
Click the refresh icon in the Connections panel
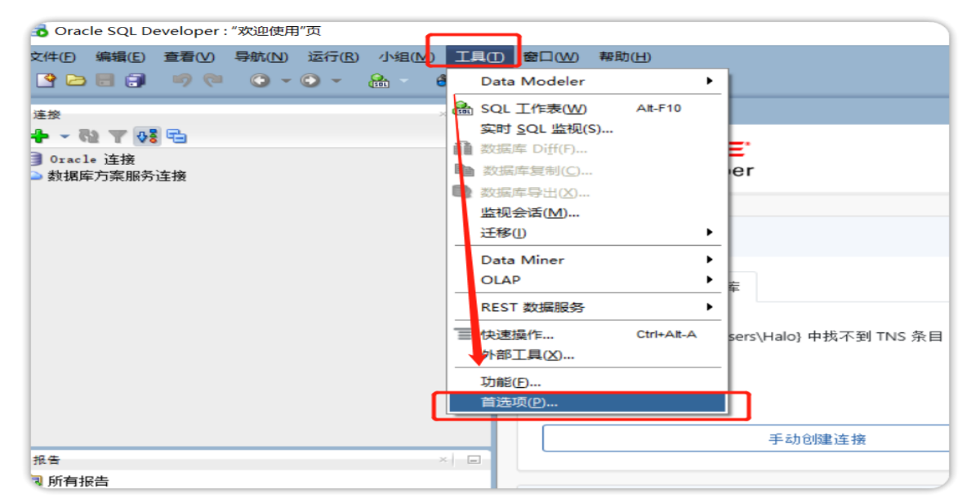click(x=90, y=136)
